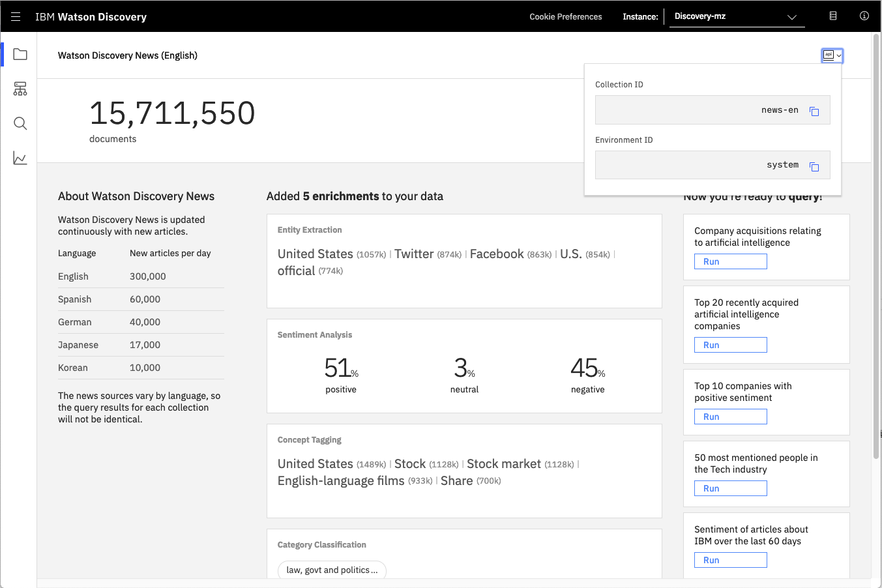Click the English language row

tap(141, 276)
